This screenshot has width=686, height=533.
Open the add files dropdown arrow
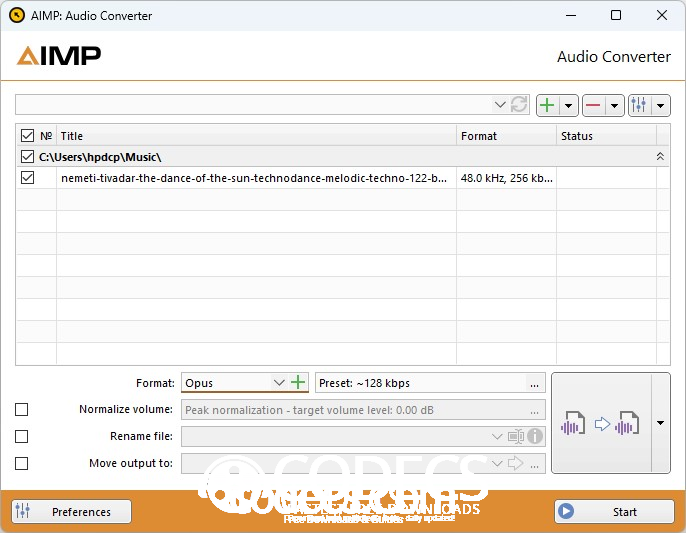pyautogui.click(x=568, y=105)
